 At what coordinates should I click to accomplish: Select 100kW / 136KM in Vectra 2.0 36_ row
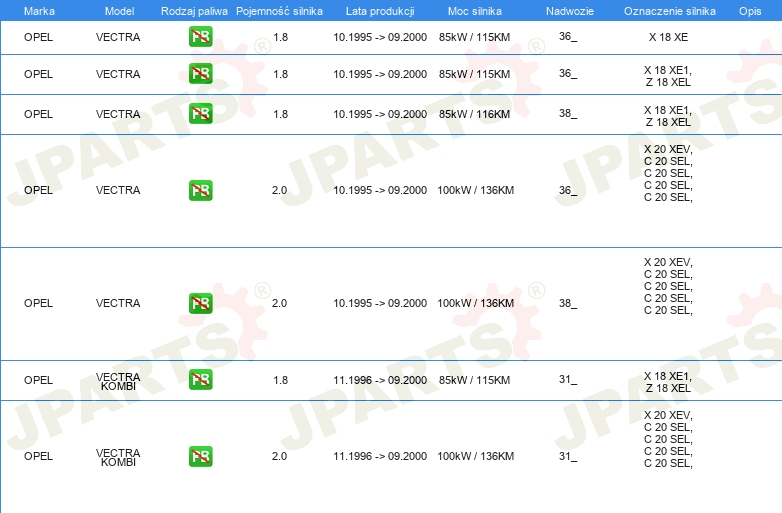tap(475, 190)
